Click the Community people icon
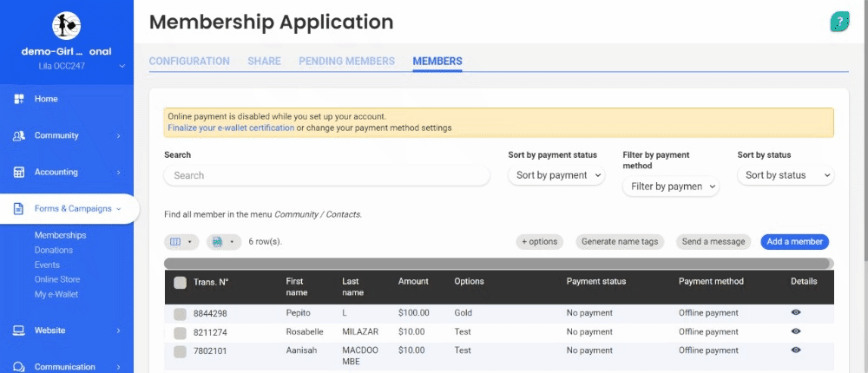The width and height of the screenshot is (868, 373). pos(18,136)
